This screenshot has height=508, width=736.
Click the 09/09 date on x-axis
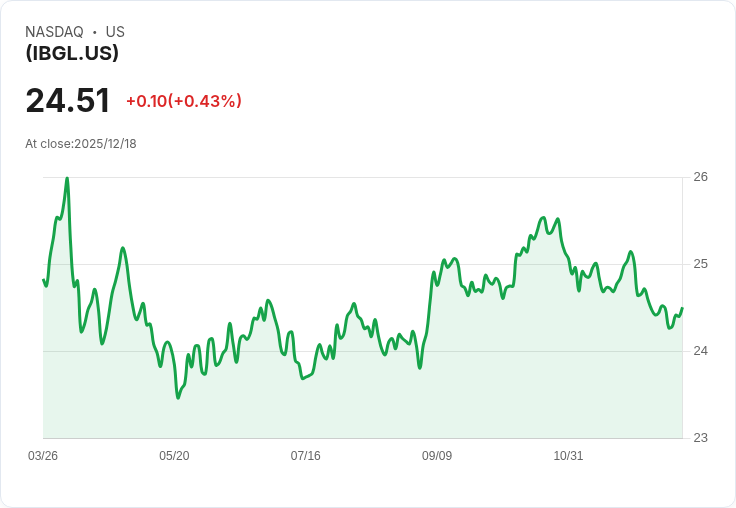coord(437,456)
